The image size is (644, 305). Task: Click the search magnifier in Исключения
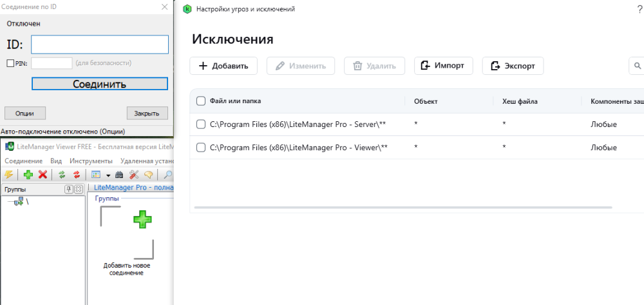(x=638, y=66)
